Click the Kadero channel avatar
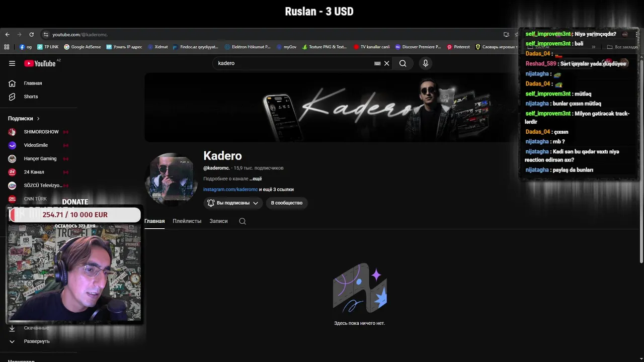 point(171,179)
